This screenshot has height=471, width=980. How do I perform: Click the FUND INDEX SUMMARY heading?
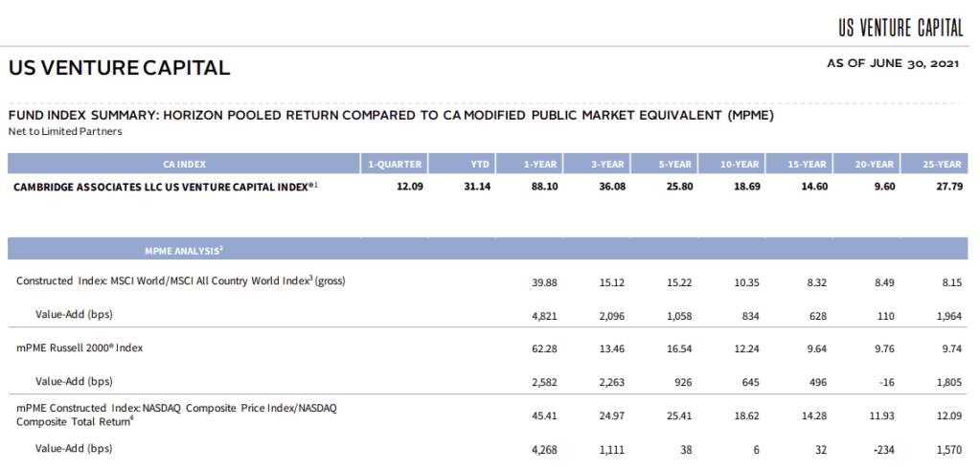391,115
